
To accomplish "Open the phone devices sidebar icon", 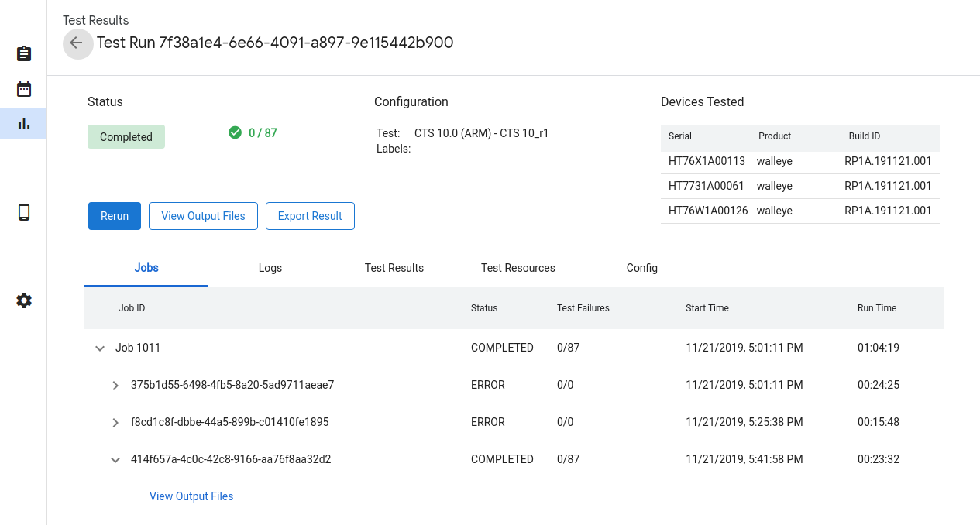I will point(24,212).
